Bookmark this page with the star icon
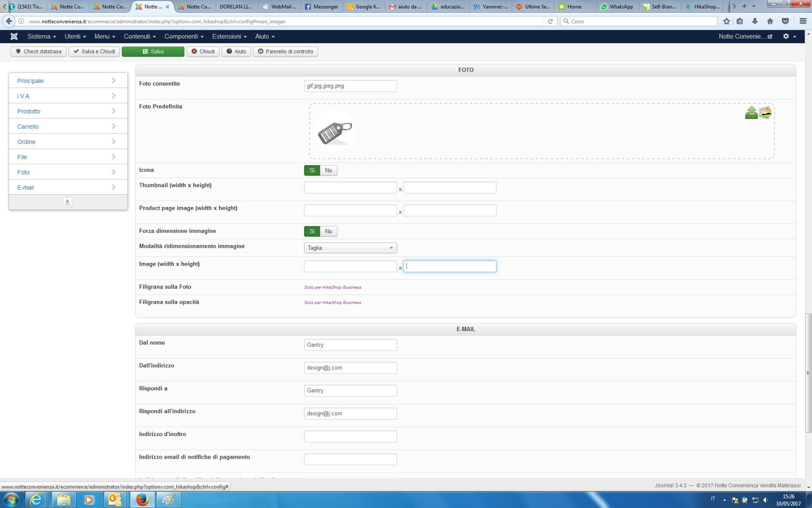Screen dimensions: 812x508 pyautogui.click(x=726, y=21)
